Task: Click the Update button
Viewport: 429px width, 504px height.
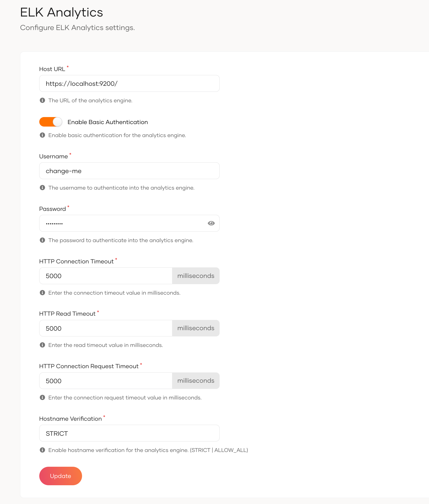Action: 61,476
